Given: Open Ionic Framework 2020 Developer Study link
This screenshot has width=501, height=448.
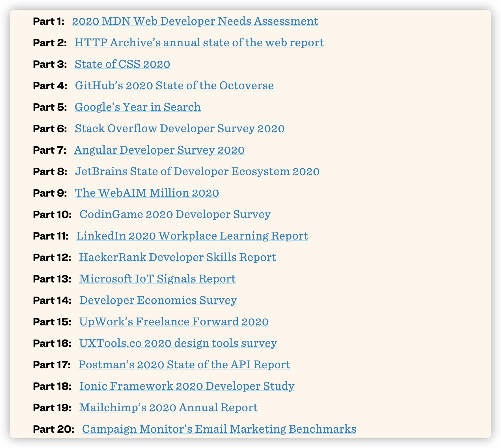Looking at the screenshot, I should pyautogui.click(x=187, y=386).
